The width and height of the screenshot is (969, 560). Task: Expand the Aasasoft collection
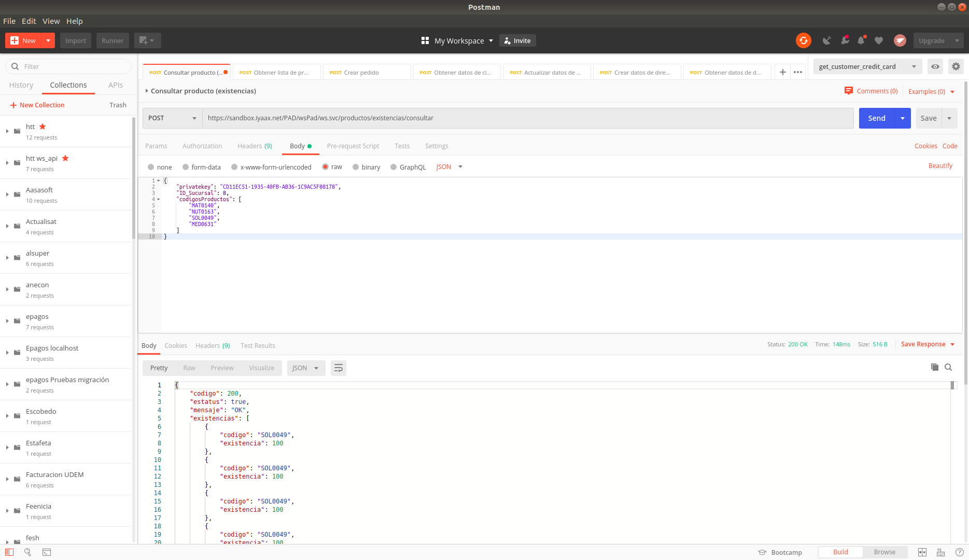[x=7, y=194]
